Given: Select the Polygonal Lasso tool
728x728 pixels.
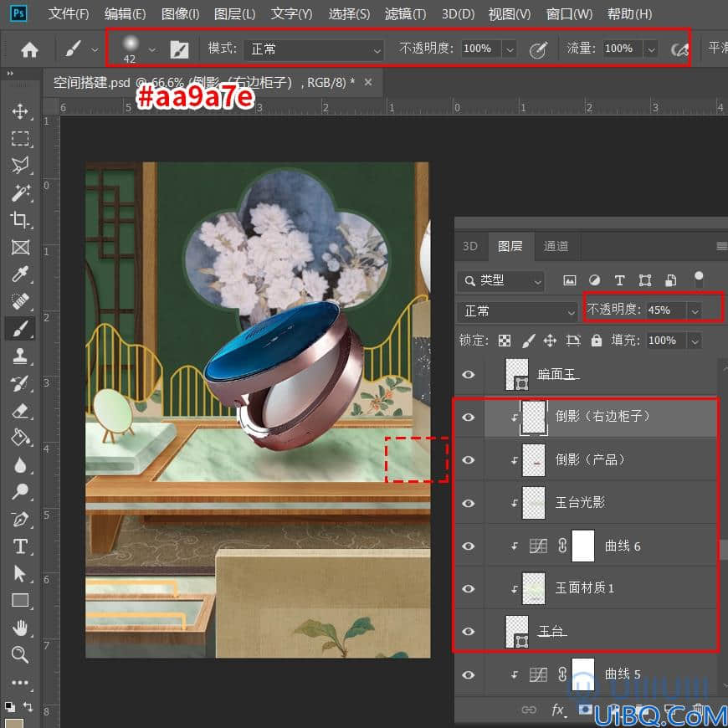Looking at the screenshot, I should tap(20, 165).
